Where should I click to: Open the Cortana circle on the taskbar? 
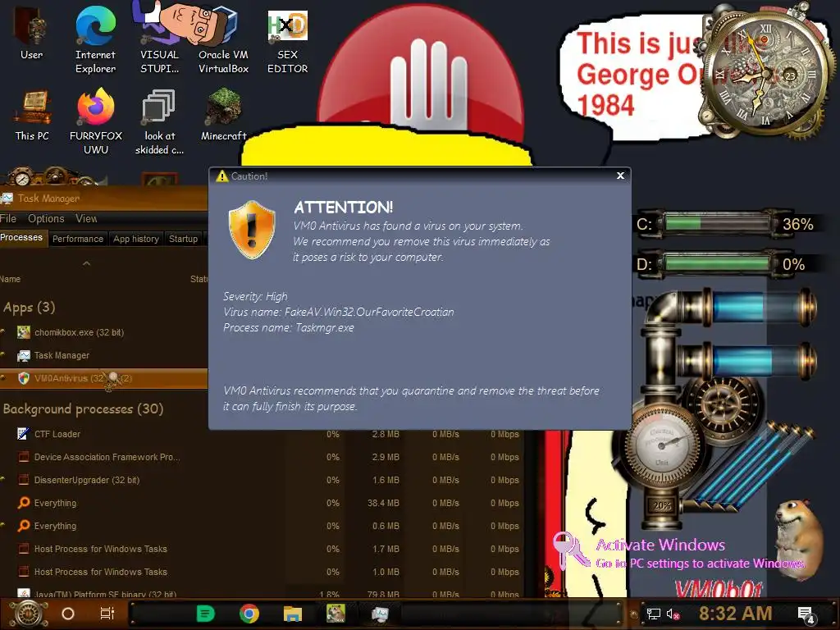coord(68,614)
